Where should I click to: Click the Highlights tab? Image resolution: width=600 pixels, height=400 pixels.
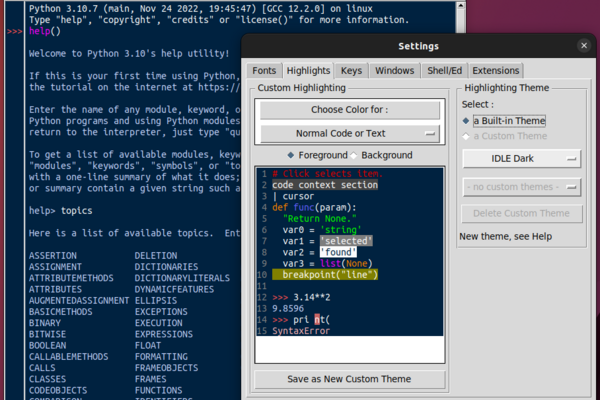click(x=309, y=71)
